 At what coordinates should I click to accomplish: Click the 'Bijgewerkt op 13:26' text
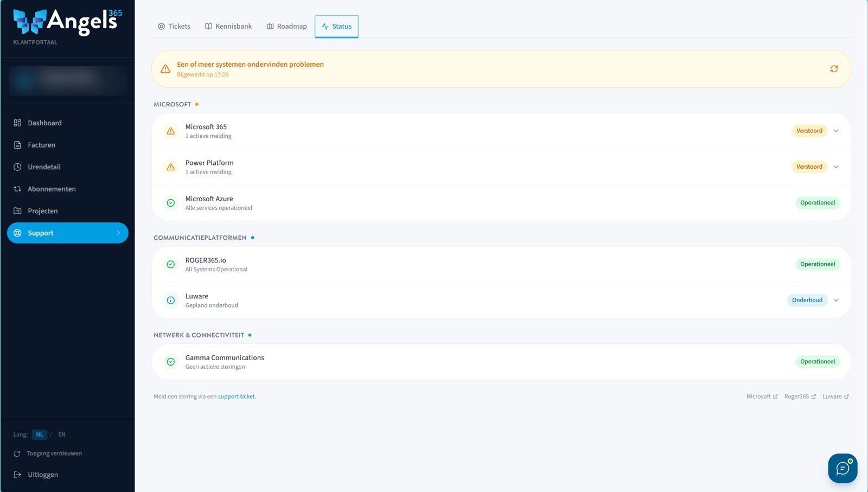click(202, 75)
